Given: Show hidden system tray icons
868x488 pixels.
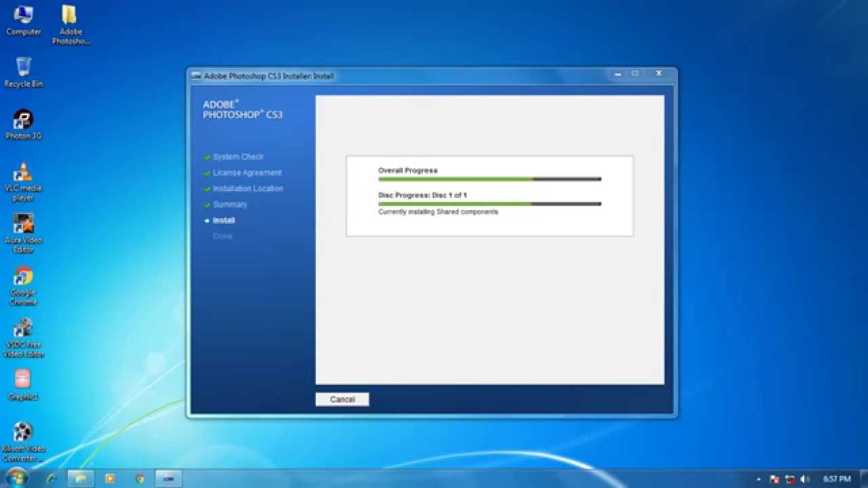Looking at the screenshot, I should 759,479.
